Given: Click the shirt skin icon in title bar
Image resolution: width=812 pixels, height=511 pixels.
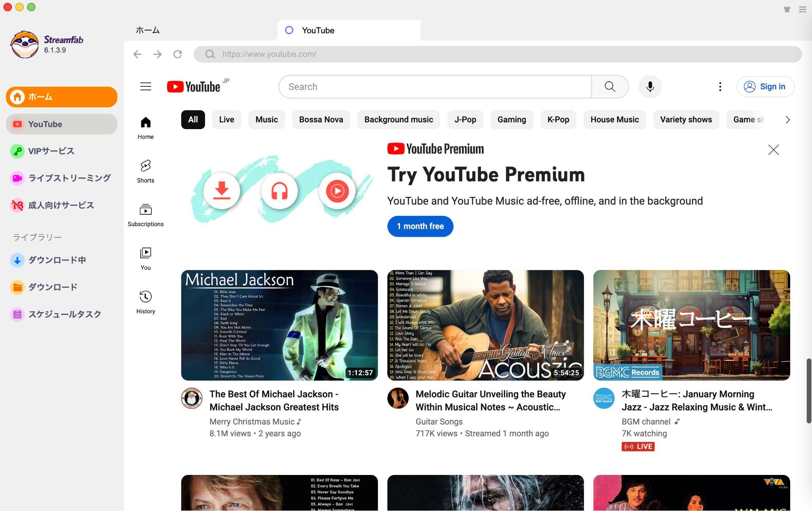Looking at the screenshot, I should click(787, 10).
